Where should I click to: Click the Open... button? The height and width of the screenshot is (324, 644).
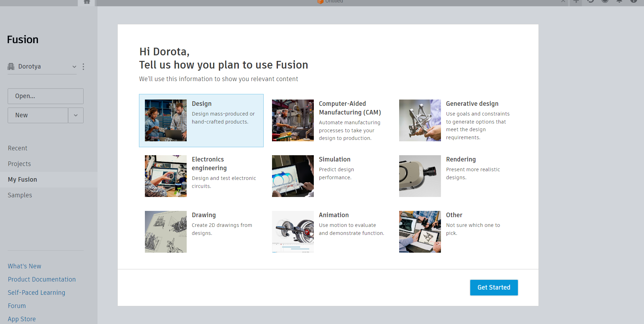tap(46, 96)
